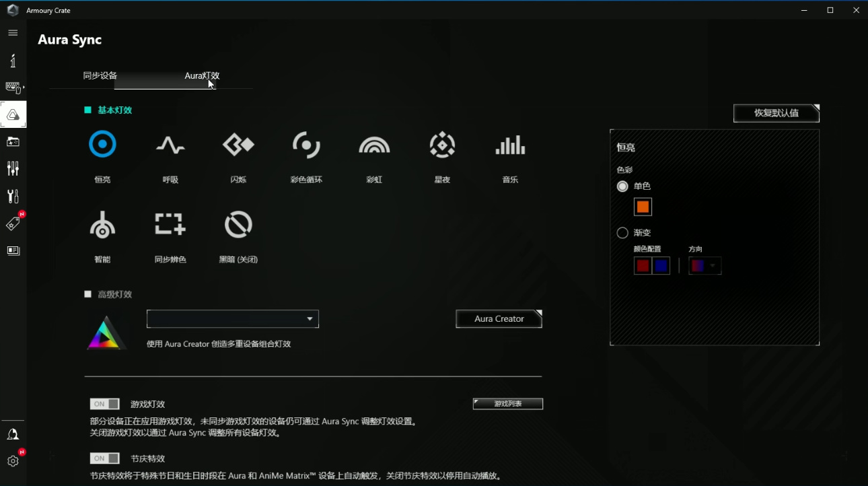Select the 高级灯效 advanced effects checkbox

click(x=87, y=294)
